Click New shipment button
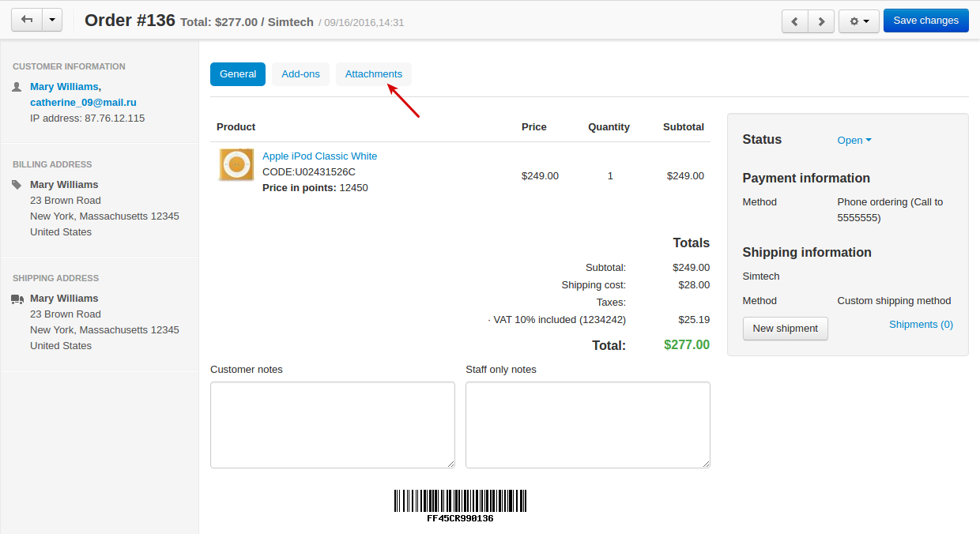 786,329
